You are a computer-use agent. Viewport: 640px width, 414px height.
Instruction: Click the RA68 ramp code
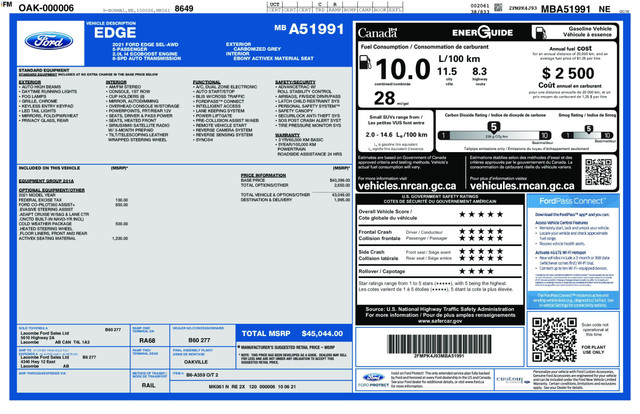(147, 340)
